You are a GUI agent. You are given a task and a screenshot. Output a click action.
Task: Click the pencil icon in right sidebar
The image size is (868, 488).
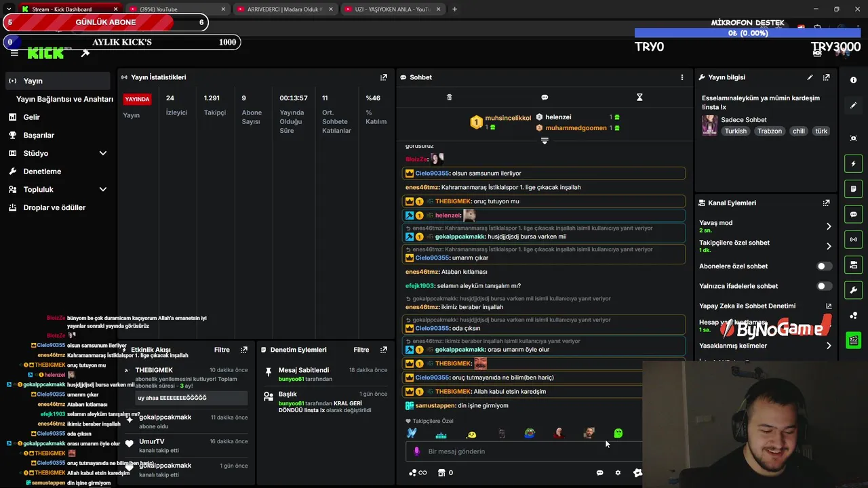[x=853, y=106]
